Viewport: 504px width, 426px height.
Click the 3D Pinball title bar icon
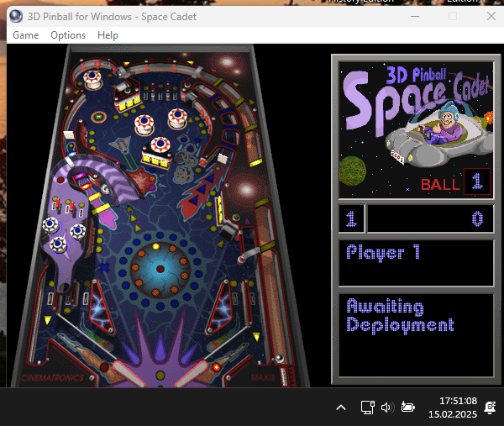tap(16, 17)
